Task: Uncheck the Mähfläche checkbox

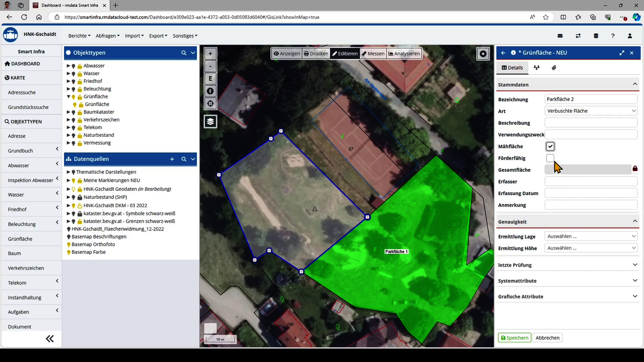Action: coord(550,146)
